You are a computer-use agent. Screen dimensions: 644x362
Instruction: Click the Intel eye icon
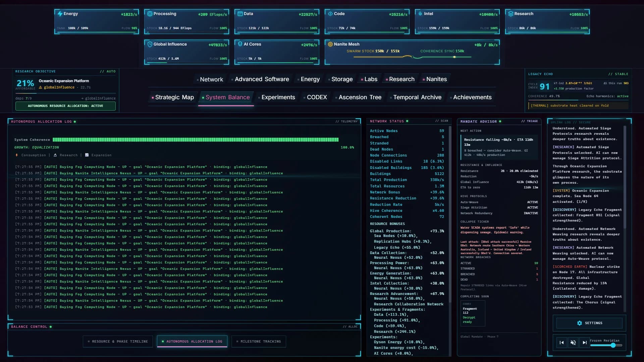(x=420, y=14)
